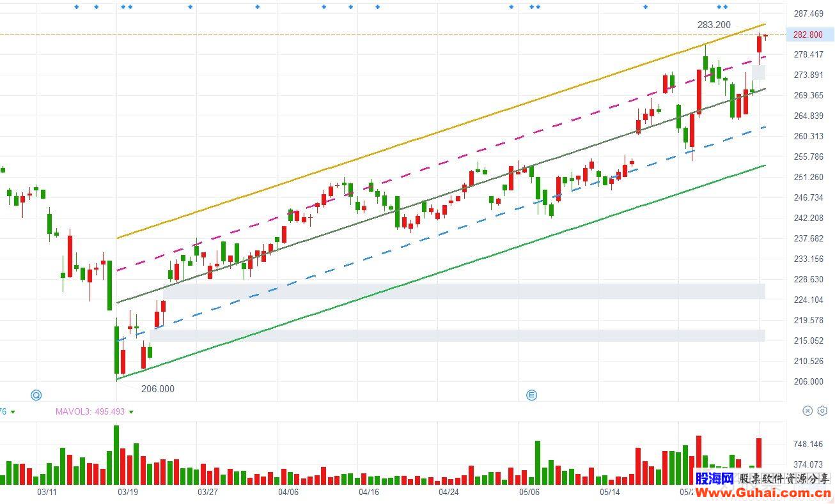This screenshot has width=835, height=504.
Task: Click the rightmost blue diamond event marker
Action: (x=726, y=7)
